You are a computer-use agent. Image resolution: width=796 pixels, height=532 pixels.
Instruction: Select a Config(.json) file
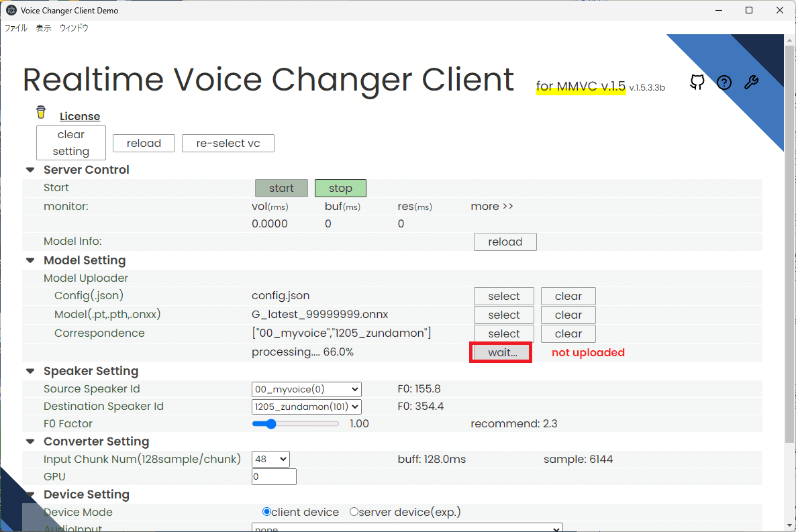504,297
